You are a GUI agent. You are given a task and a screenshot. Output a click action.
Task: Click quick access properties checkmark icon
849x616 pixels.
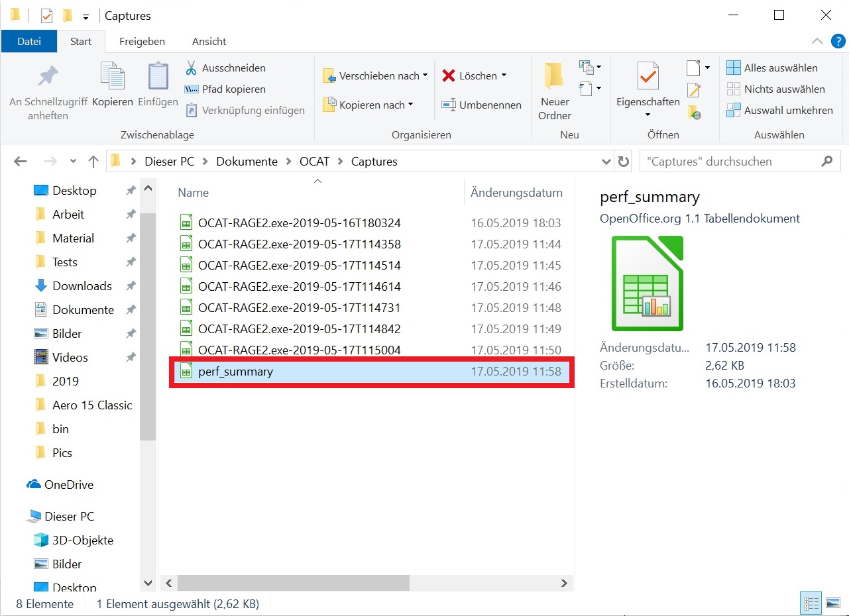pyautogui.click(x=46, y=15)
